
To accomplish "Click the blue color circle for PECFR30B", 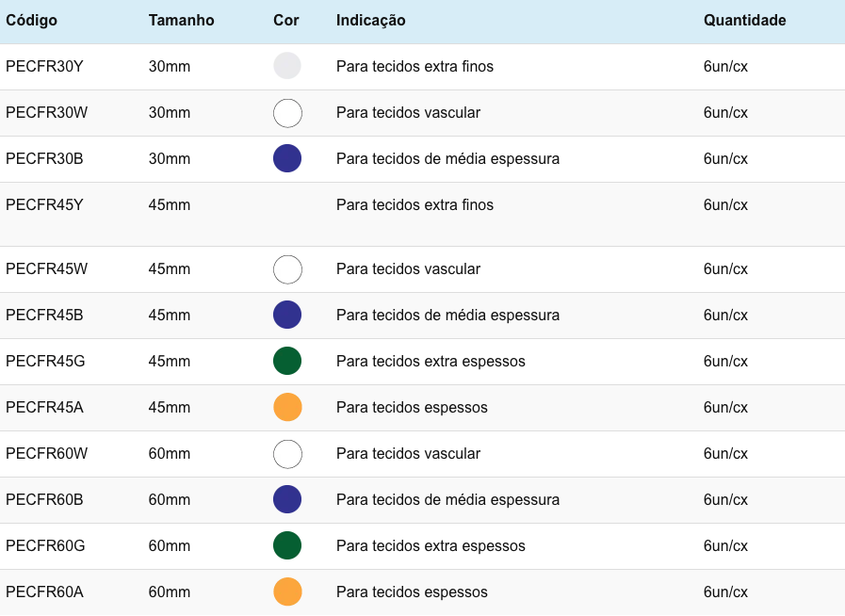I will [287, 158].
